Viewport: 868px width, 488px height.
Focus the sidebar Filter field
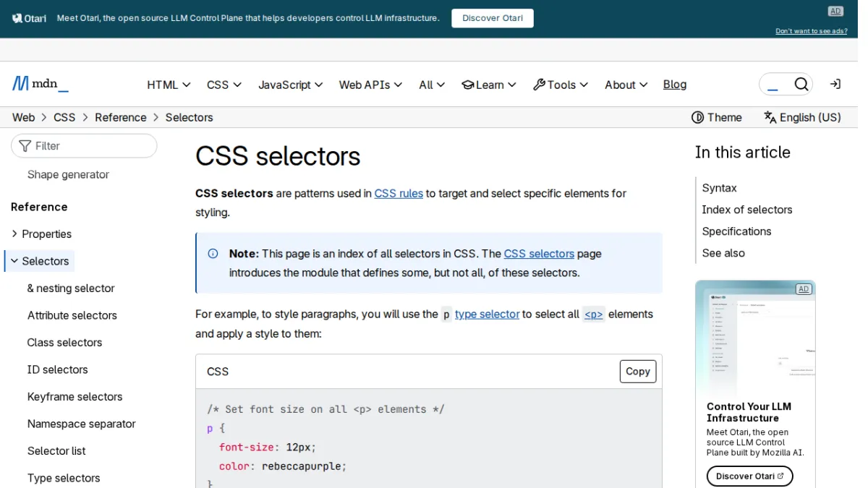[84, 146]
